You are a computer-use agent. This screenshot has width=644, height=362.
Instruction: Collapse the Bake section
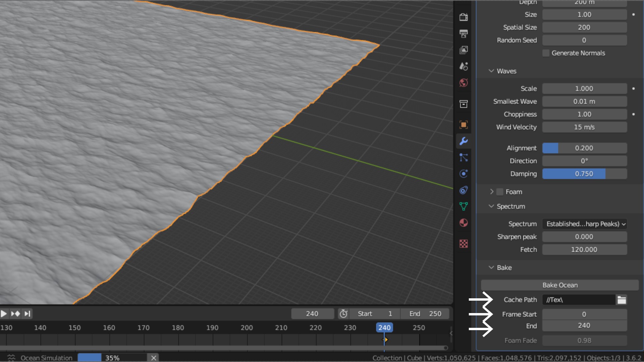click(491, 267)
